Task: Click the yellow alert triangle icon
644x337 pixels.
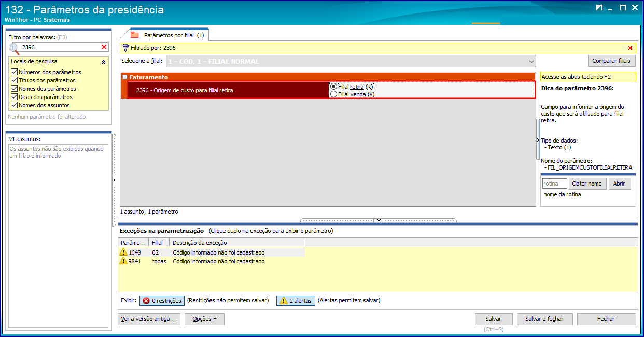Action: click(283, 301)
